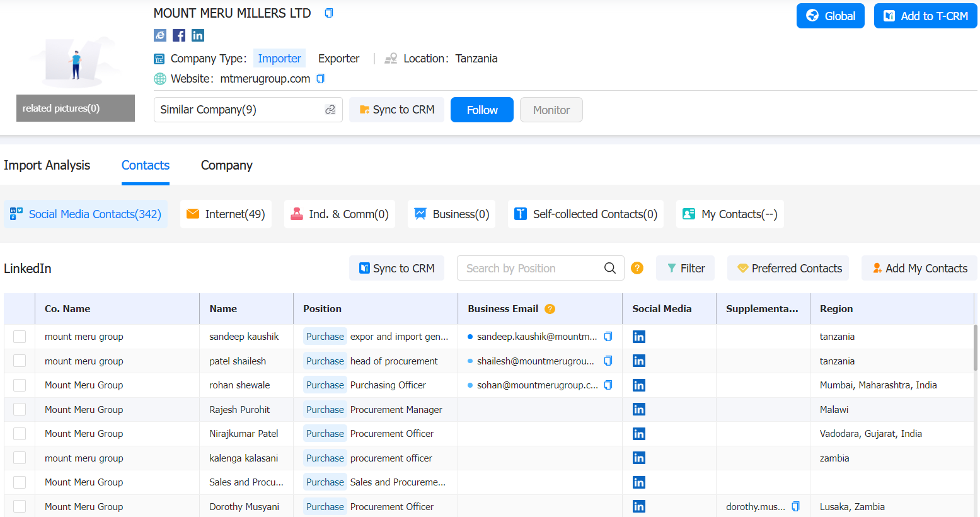980x517 pixels.
Task: Open Dorothy Musyani's LinkedIn profile icon
Action: click(x=639, y=506)
